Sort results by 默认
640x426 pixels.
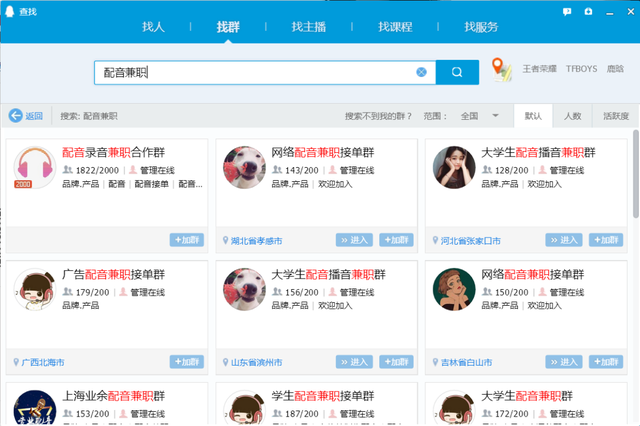click(533, 116)
